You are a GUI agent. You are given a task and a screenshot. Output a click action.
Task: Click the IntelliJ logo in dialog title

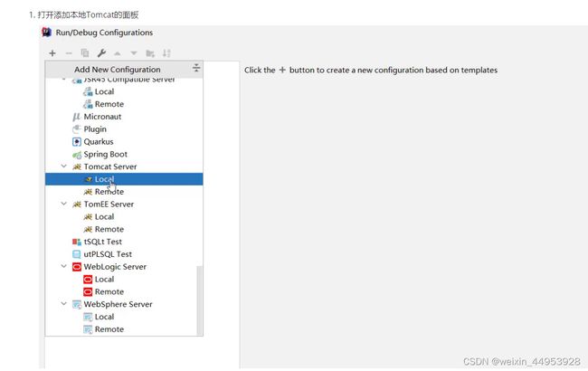point(46,33)
